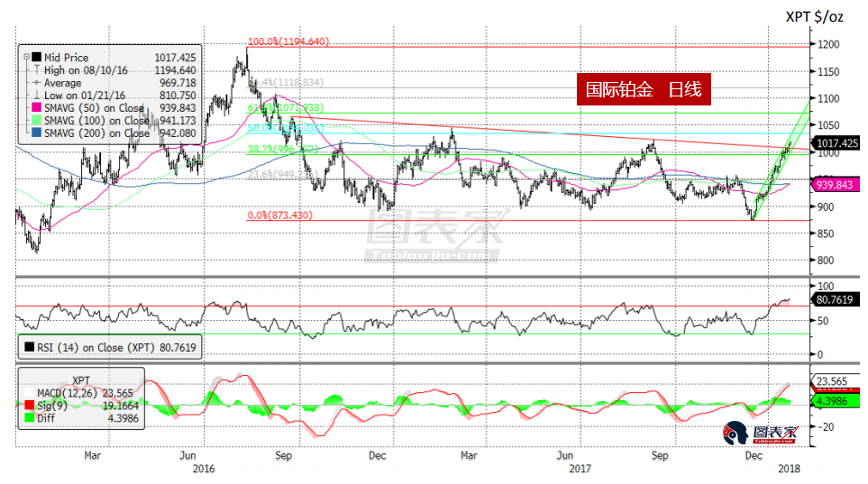Click the pink 939.843 price axis tag
The height and width of the screenshot is (484, 868).
[836, 185]
